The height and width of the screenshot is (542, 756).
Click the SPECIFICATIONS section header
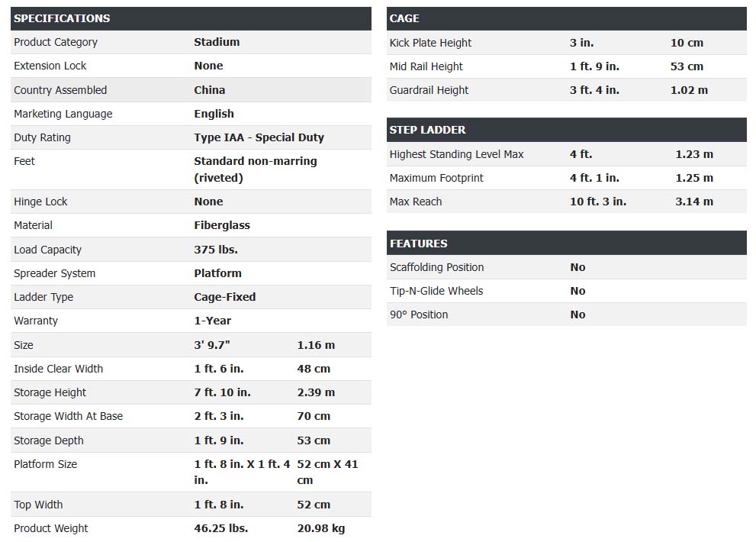[x=62, y=18]
